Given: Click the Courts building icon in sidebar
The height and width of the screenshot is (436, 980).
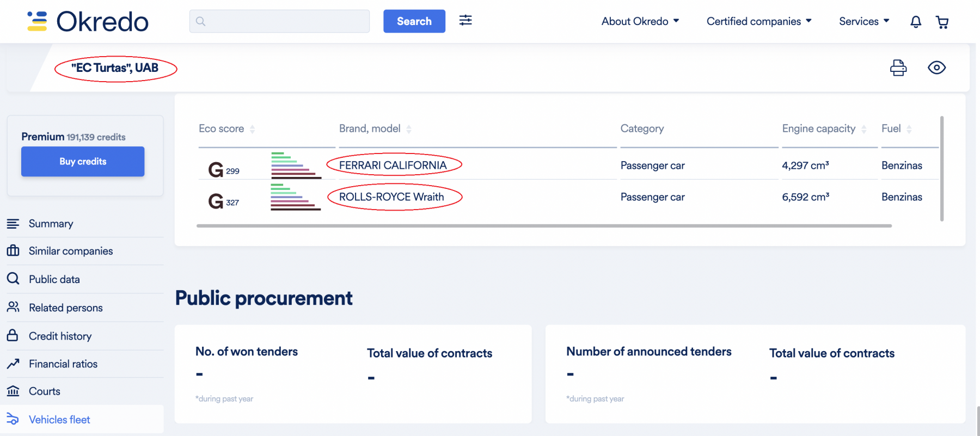Looking at the screenshot, I should coord(13,391).
